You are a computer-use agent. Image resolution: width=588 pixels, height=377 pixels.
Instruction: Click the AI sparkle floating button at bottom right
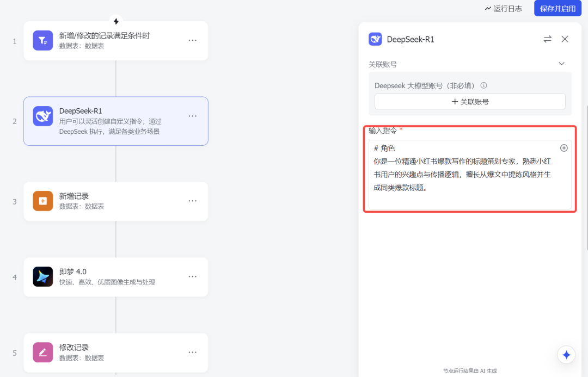(x=566, y=354)
